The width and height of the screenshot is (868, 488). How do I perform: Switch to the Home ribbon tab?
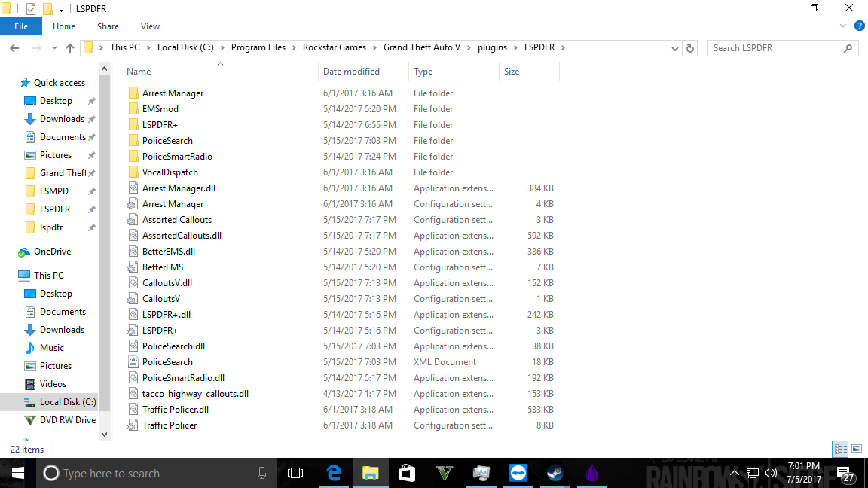click(63, 26)
